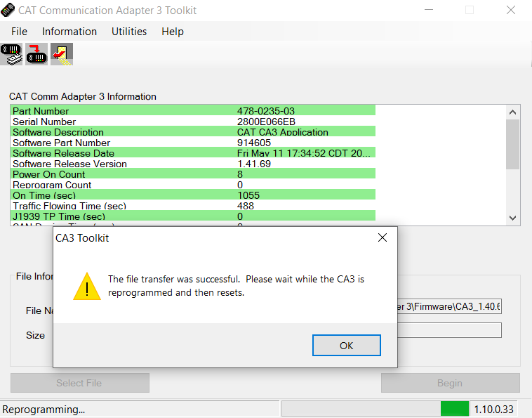Select the Power On Count row
This screenshot has height=418, width=532.
[193, 174]
